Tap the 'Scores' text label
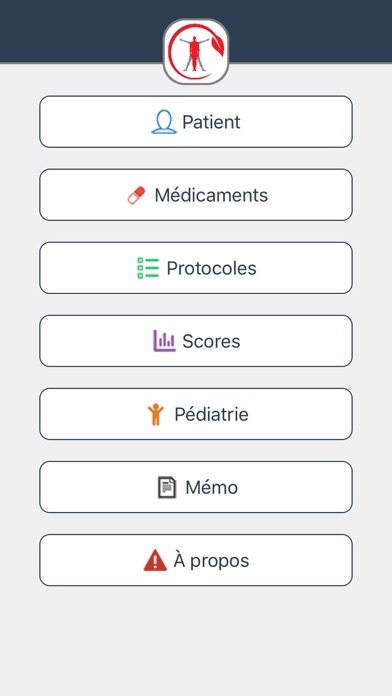This screenshot has width=392, height=696. click(x=211, y=341)
